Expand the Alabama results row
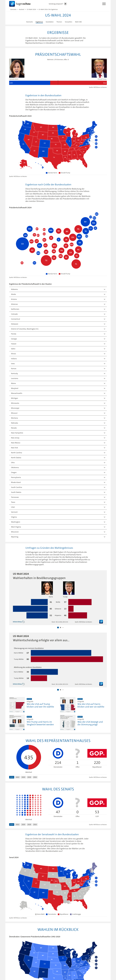This screenshot has height=980, width=116. [58, 289]
